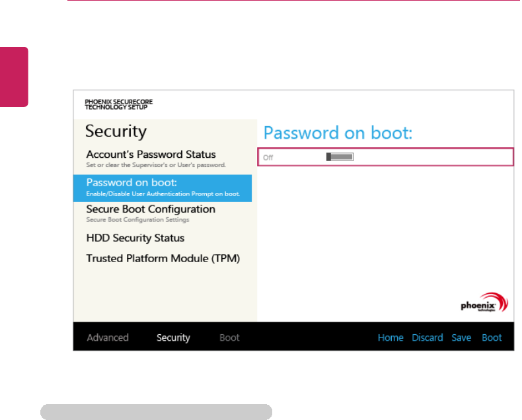The image size is (522, 420).
Task: Open Trusted Platform Module (TPM) settings
Action: 163,258
